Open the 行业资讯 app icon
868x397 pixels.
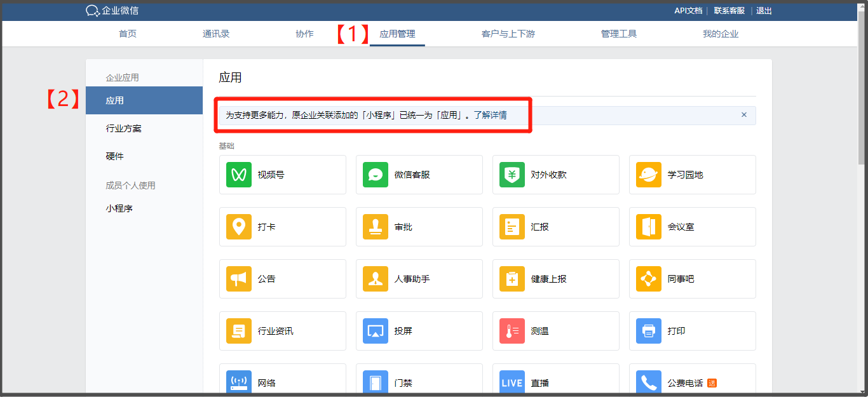pyautogui.click(x=239, y=331)
